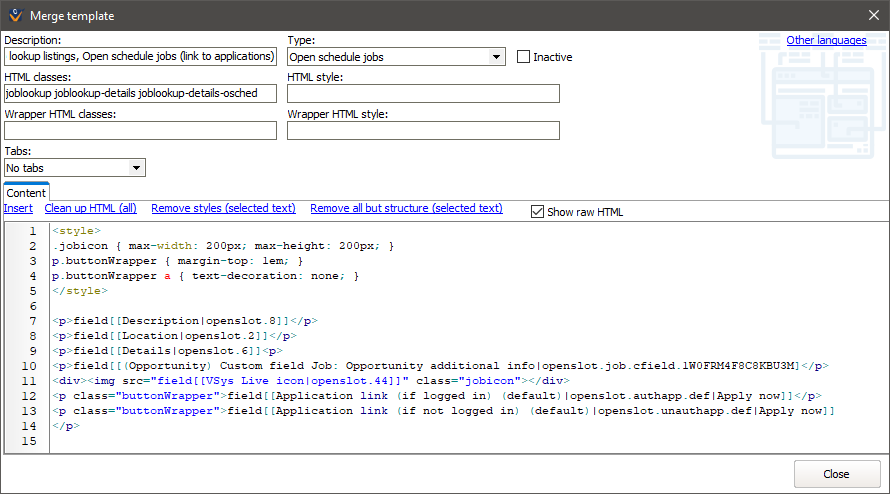The image size is (890, 494).
Task: Open the Tabs dropdown menu
Action: coord(137,168)
